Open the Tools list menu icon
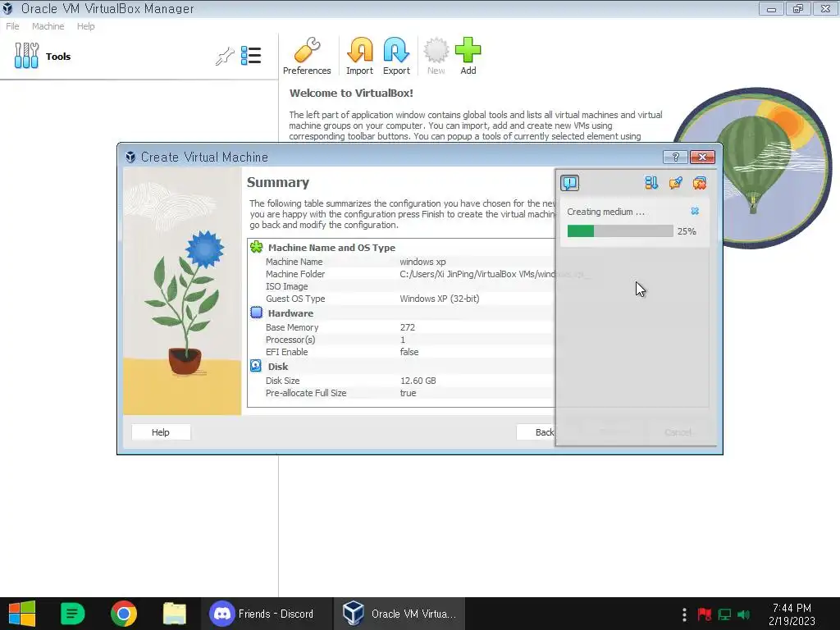Viewport: 840px width, 630px height. pos(251,55)
